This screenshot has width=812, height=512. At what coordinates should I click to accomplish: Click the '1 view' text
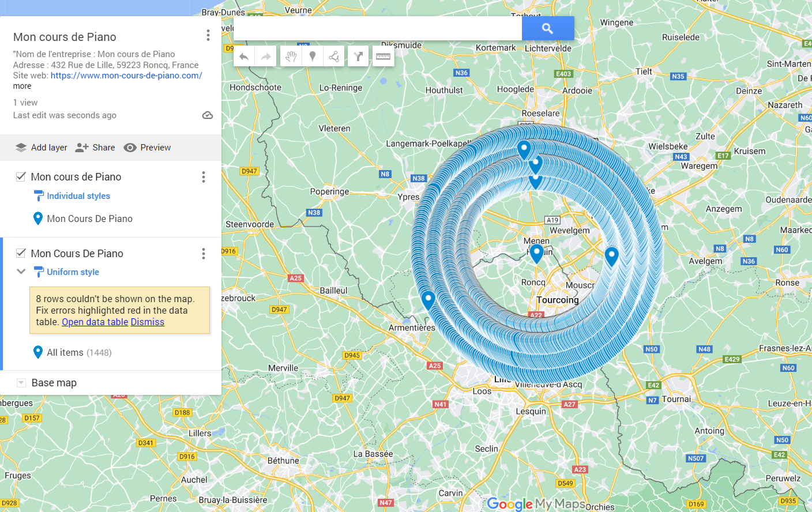tap(25, 103)
